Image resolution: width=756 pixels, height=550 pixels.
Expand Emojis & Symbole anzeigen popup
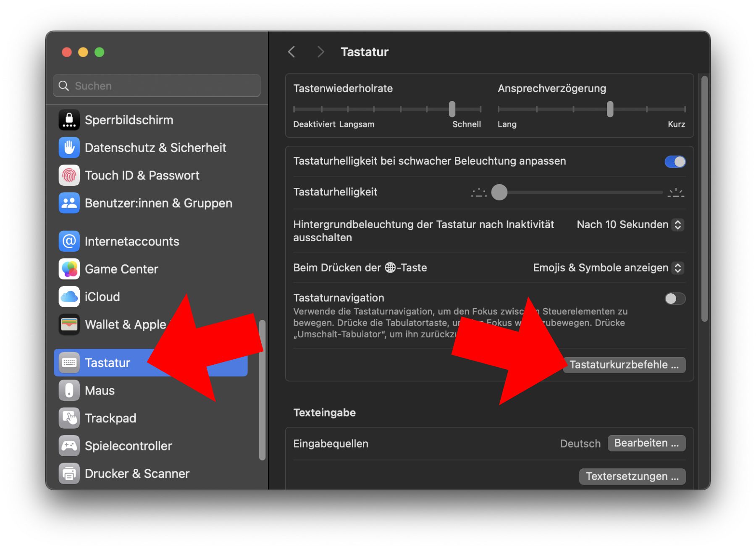tap(608, 268)
